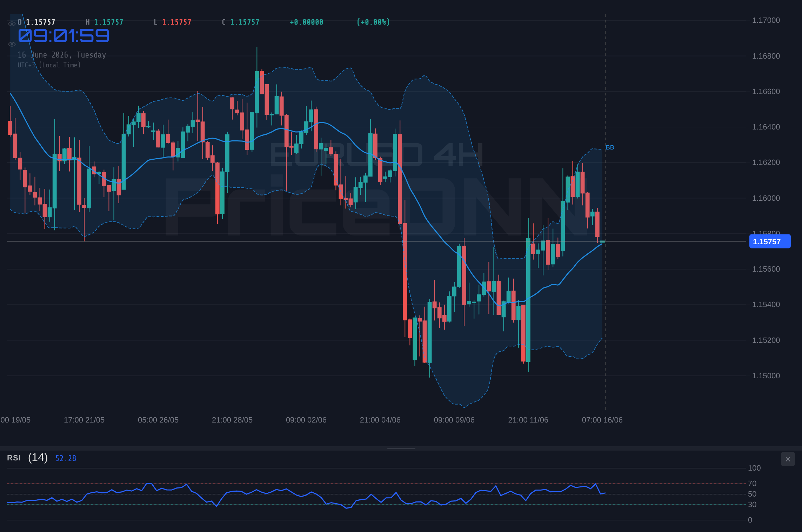
Task: Click the high price value in header
Action: point(109,22)
